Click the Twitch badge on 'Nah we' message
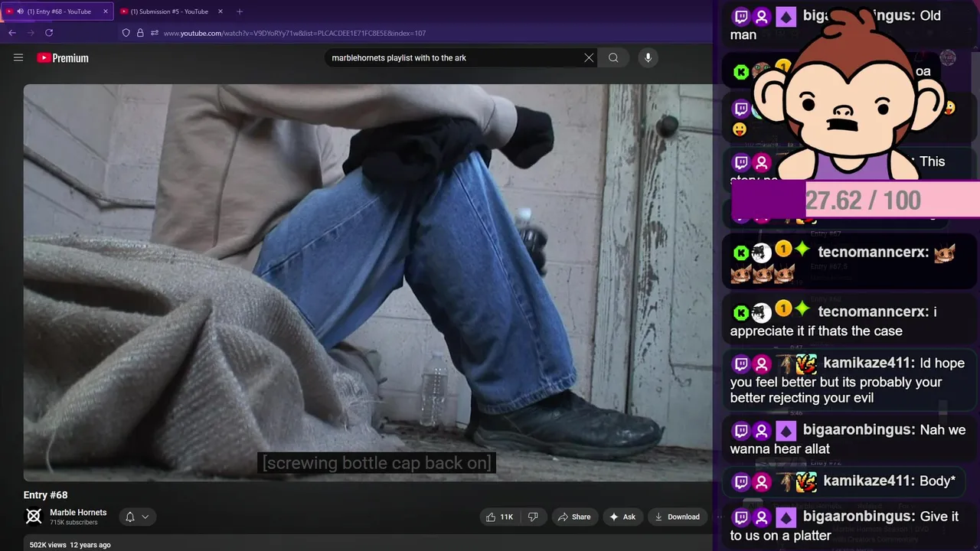The width and height of the screenshot is (980, 551). coord(741,430)
